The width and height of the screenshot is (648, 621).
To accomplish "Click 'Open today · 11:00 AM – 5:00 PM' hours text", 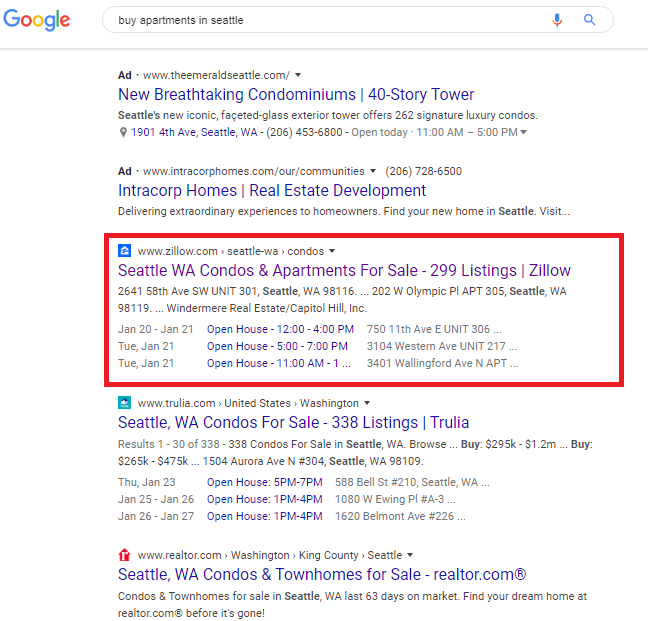I will pos(434,132).
